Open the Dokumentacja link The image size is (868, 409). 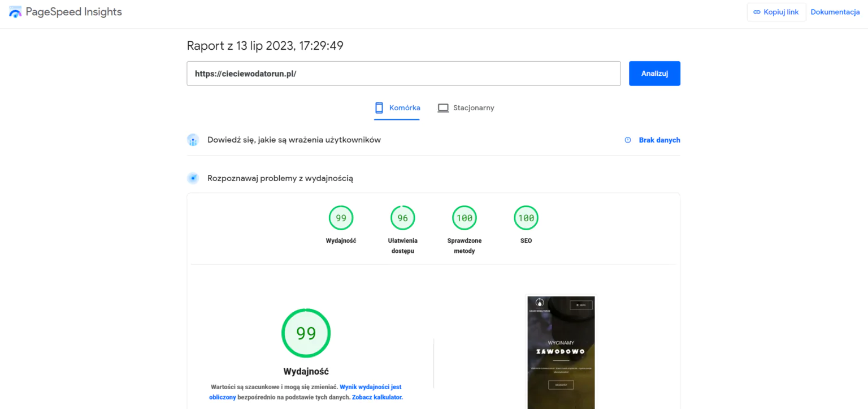coord(835,12)
